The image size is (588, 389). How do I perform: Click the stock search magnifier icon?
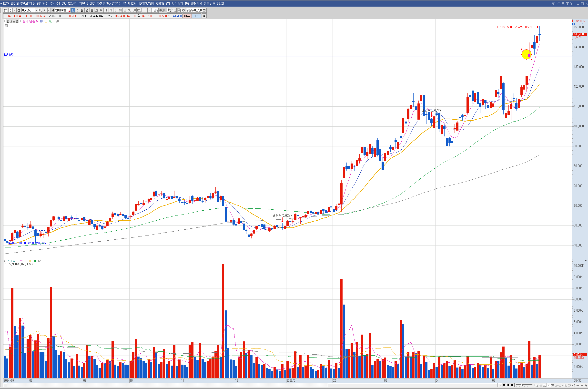point(41,10)
